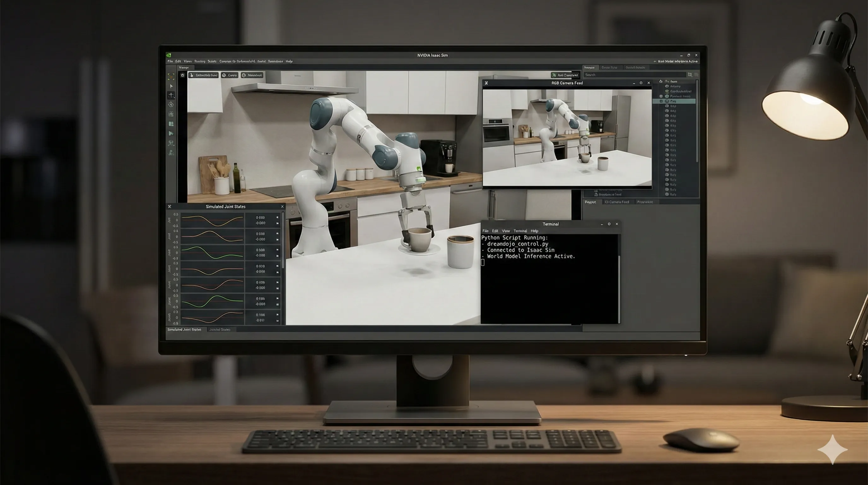Image resolution: width=868 pixels, height=485 pixels.
Task: Switch to the Camera Feed tab
Action: click(x=617, y=202)
